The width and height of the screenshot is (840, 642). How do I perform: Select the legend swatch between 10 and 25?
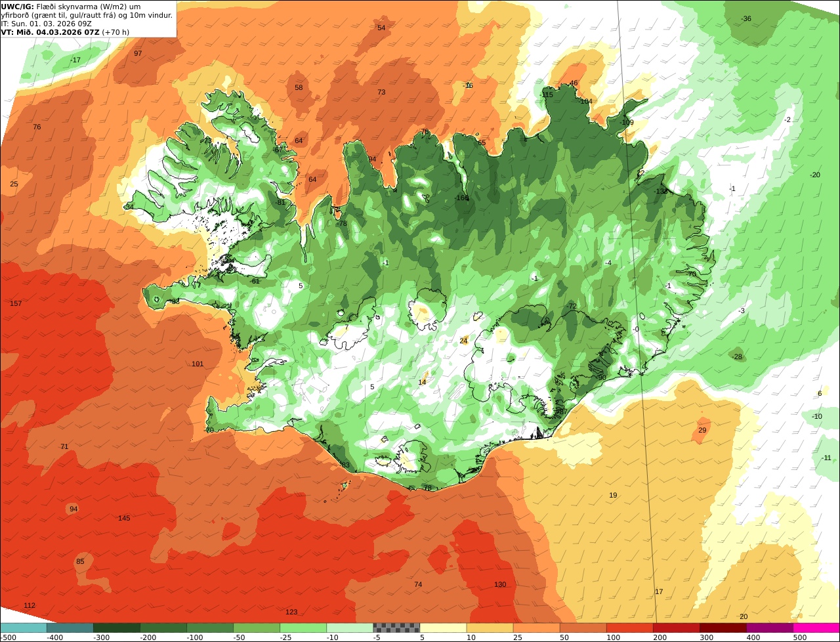coord(489,628)
